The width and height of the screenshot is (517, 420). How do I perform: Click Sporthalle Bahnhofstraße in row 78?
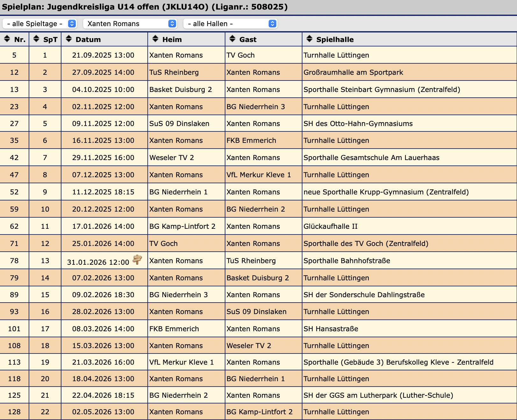click(x=347, y=261)
